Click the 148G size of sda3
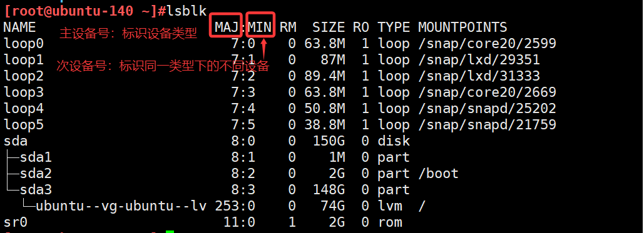Image resolution: width=644 pixels, height=233 pixels. point(329,189)
